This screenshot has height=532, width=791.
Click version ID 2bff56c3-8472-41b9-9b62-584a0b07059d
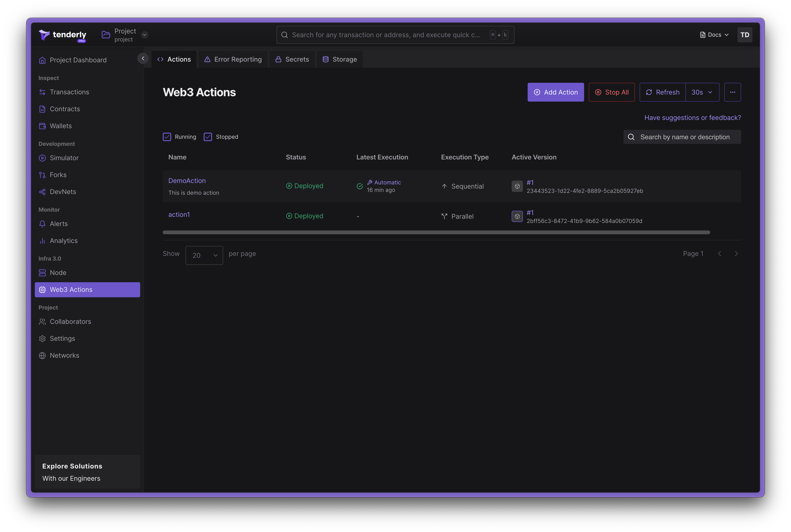584,221
